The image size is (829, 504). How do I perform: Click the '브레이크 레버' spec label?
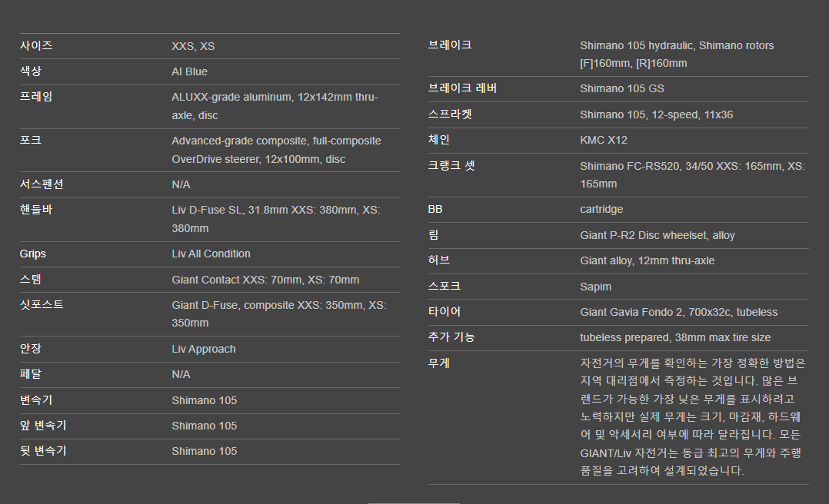coord(462,88)
